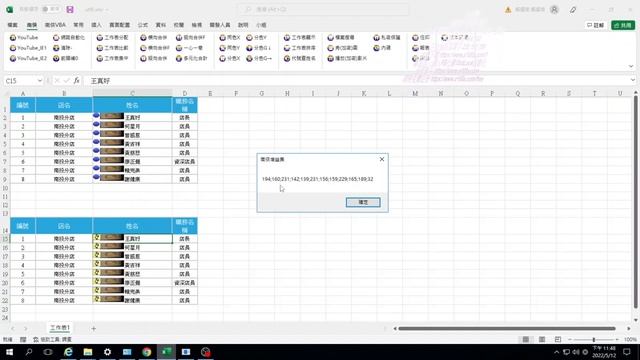
Task: Run the YouTube_01 macro button
Action: pos(28,48)
